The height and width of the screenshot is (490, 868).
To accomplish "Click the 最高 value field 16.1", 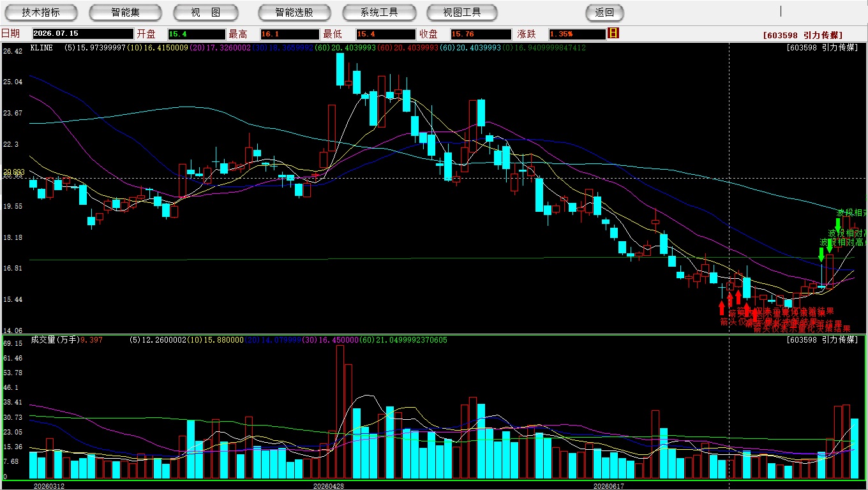I will 289,34.
